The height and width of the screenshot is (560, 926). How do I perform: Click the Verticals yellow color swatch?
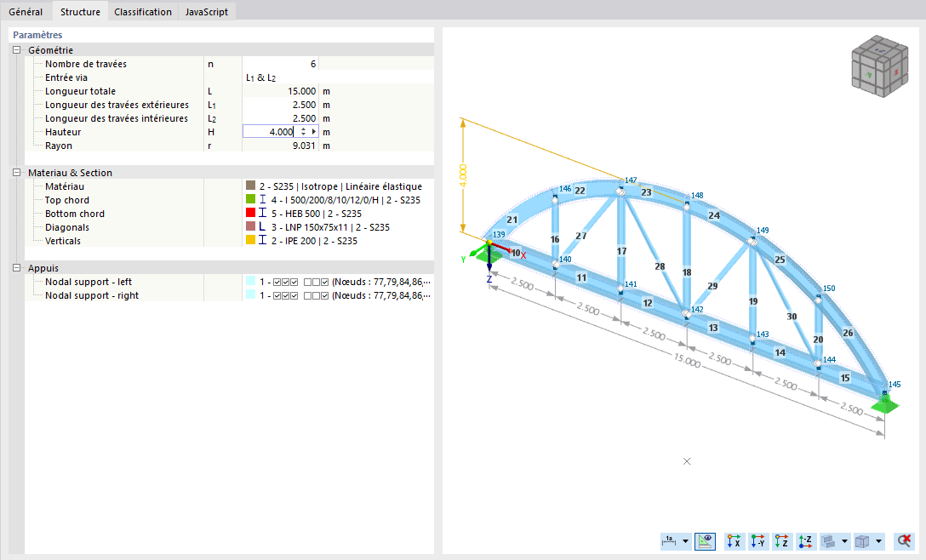[x=250, y=240]
